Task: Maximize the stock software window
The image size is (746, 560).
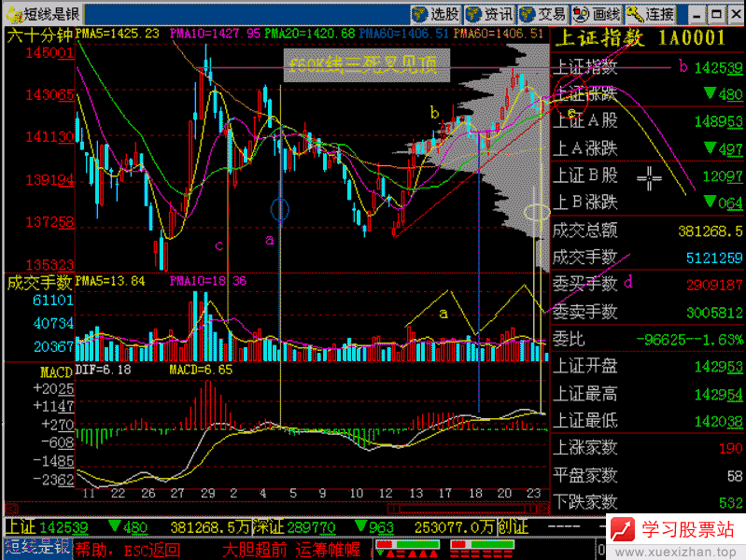Action: [716, 15]
